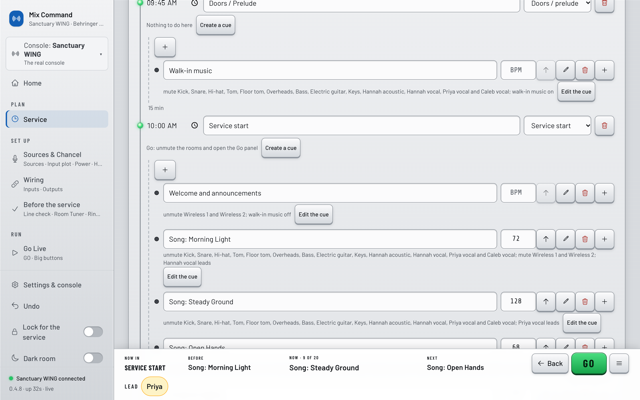Delete Song: Steady Ground item

pyautogui.click(x=585, y=302)
